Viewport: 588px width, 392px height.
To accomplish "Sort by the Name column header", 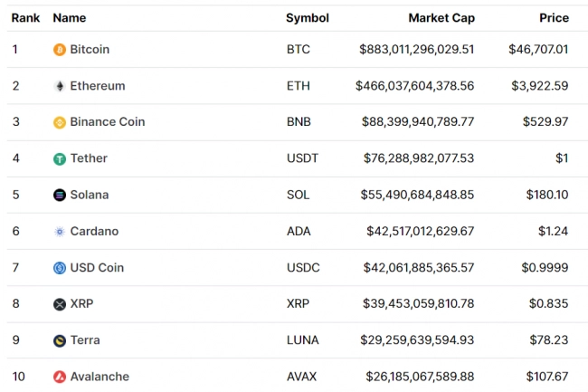I will pos(70,18).
